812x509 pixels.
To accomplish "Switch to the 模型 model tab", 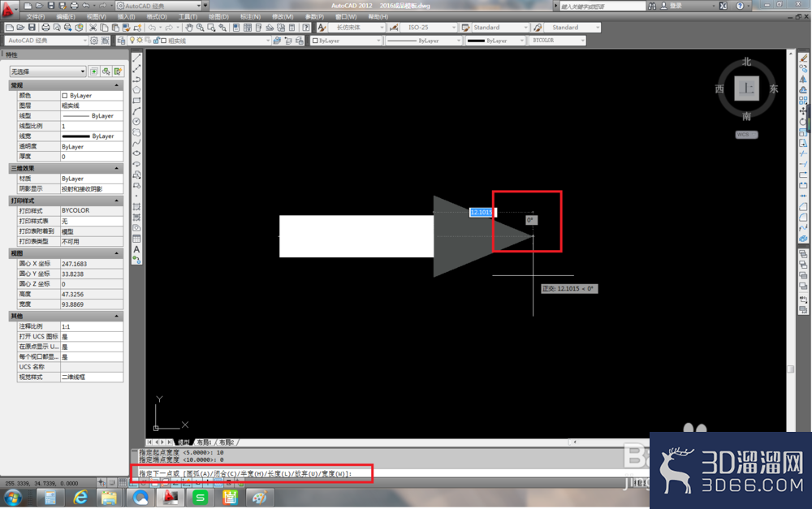I will [x=184, y=442].
